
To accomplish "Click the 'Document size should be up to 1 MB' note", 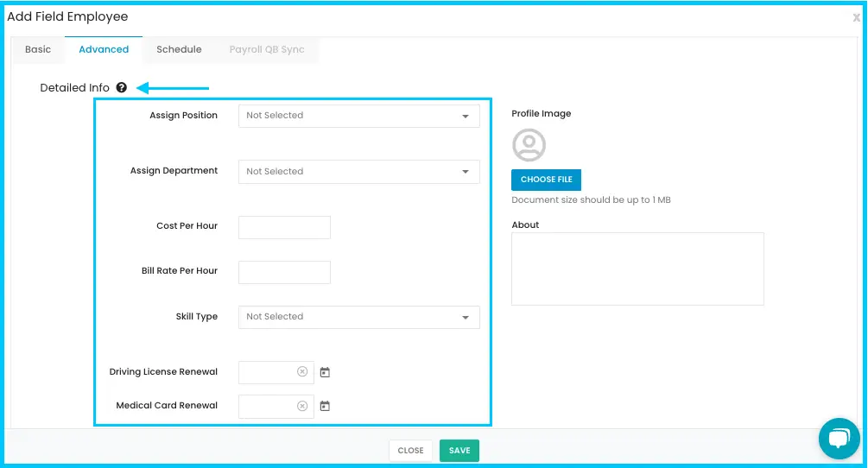I will 592,199.
